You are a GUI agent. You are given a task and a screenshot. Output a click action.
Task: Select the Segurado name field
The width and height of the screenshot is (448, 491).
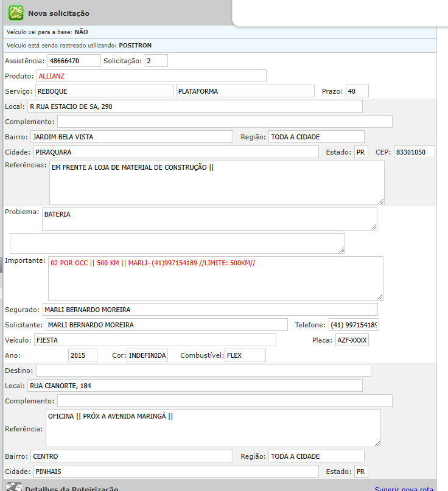210,310
